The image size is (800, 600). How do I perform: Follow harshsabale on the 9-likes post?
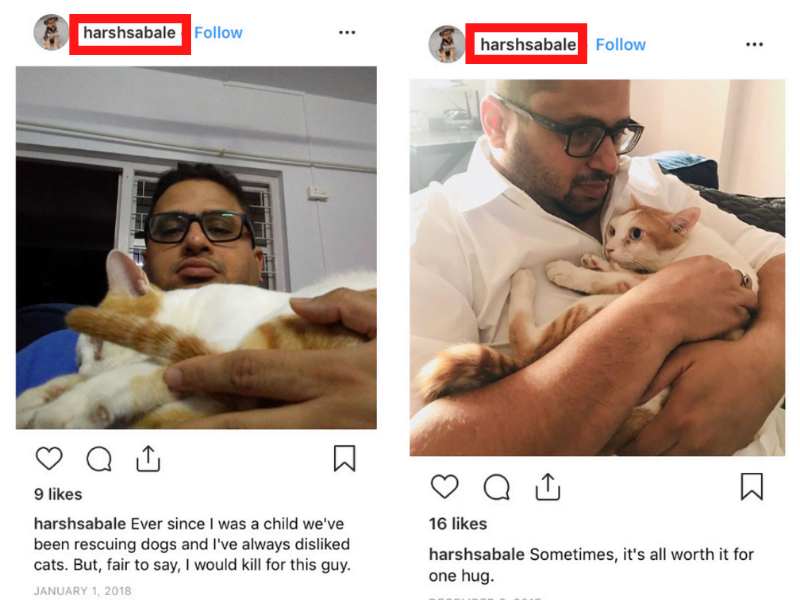218,33
